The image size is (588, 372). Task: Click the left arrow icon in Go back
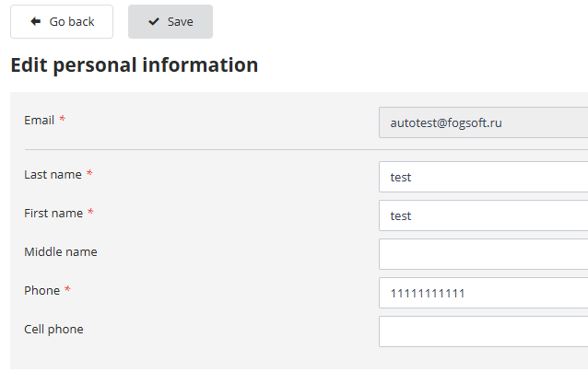pos(36,21)
